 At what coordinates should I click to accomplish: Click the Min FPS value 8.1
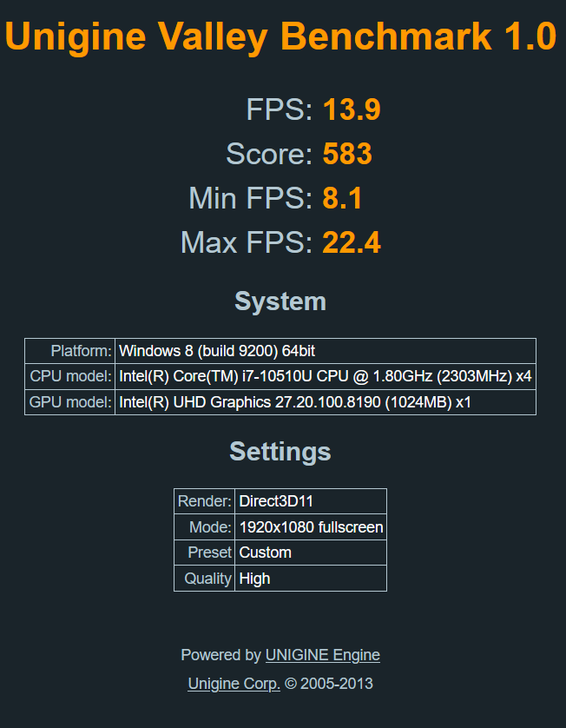(x=342, y=199)
